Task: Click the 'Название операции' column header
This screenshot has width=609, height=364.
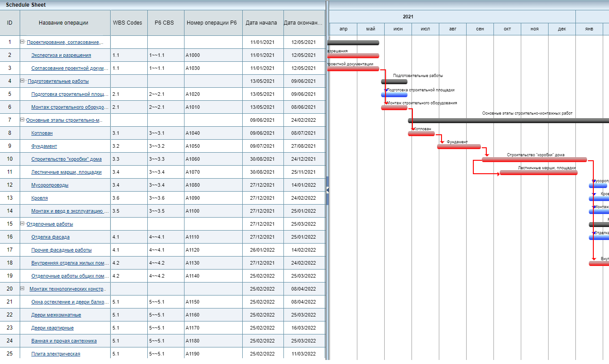Action: coord(64,23)
